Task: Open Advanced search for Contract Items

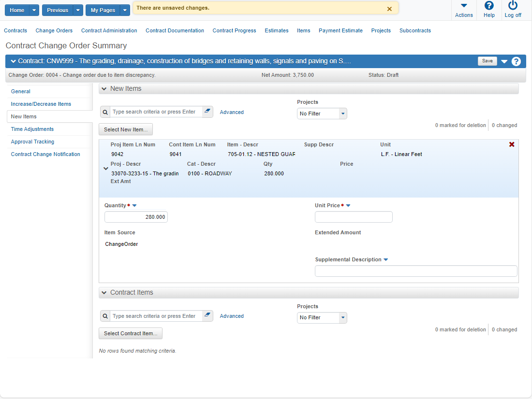Action: pos(232,316)
